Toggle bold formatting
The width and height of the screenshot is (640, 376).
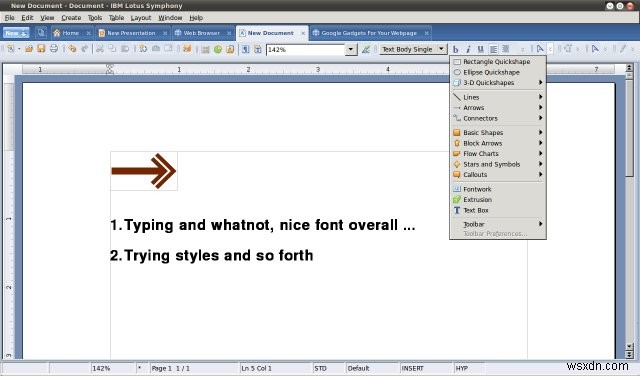point(456,49)
